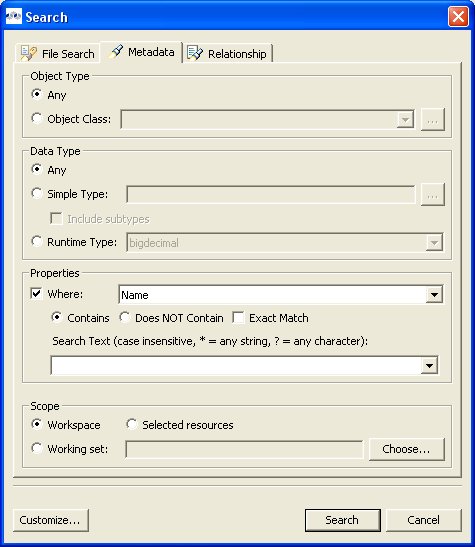Screen dimensions: 475x547
Task: Click the Working set text field
Action: (244, 449)
